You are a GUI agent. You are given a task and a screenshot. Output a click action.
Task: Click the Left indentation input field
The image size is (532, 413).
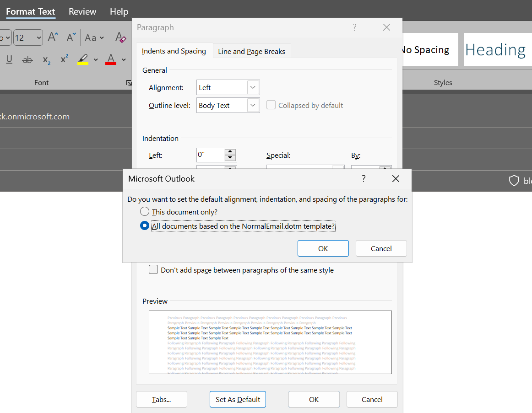coord(210,155)
